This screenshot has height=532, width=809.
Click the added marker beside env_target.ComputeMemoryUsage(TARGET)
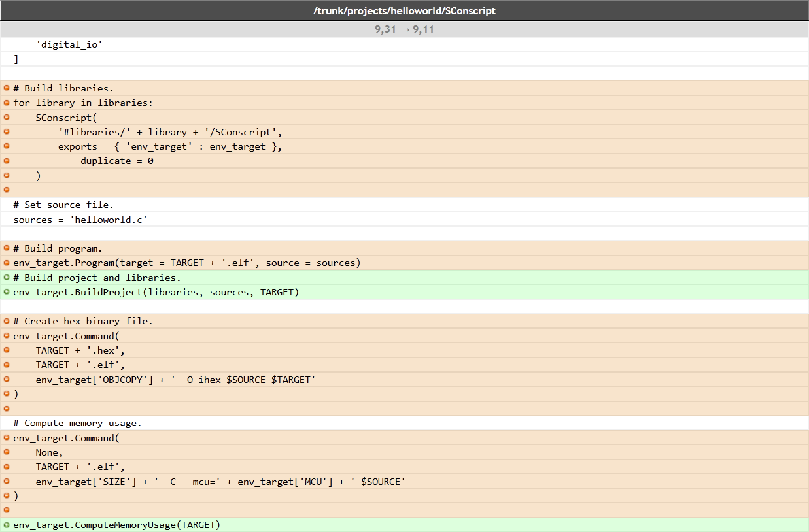pyautogui.click(x=7, y=525)
